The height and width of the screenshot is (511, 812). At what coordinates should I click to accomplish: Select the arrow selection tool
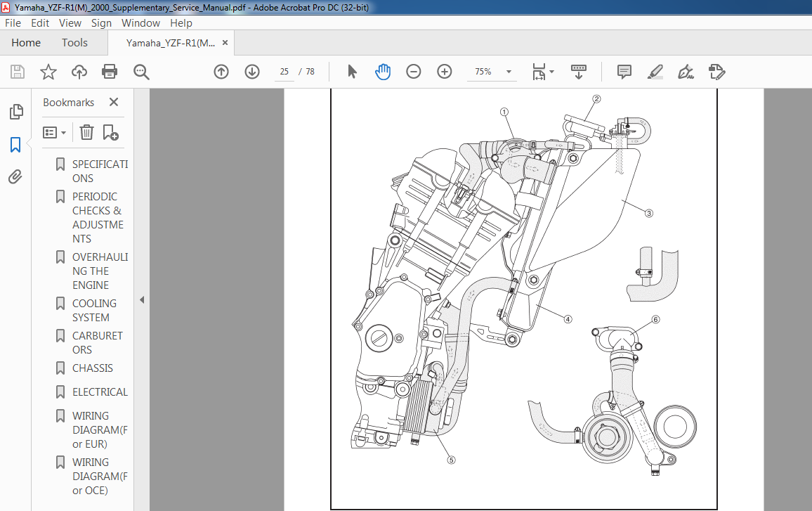[352, 72]
